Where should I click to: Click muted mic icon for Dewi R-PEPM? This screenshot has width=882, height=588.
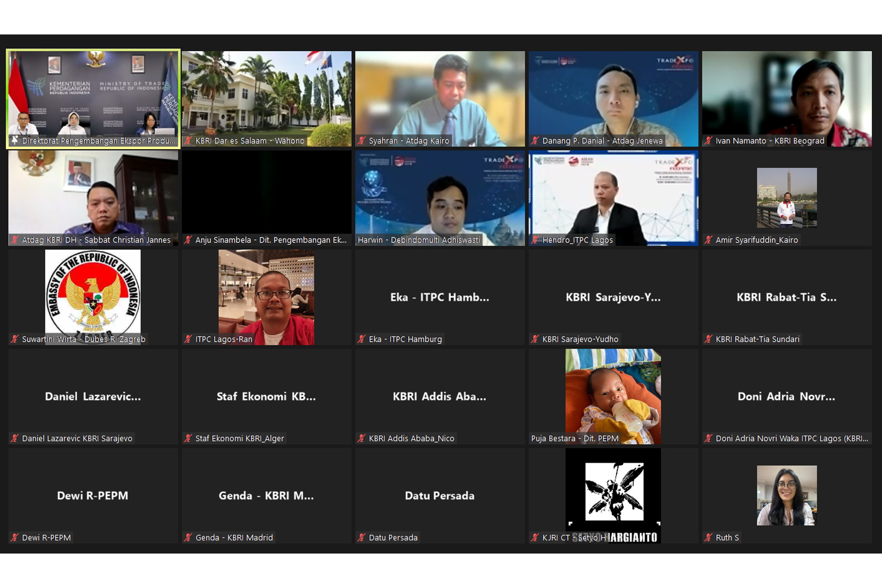[x=15, y=538]
